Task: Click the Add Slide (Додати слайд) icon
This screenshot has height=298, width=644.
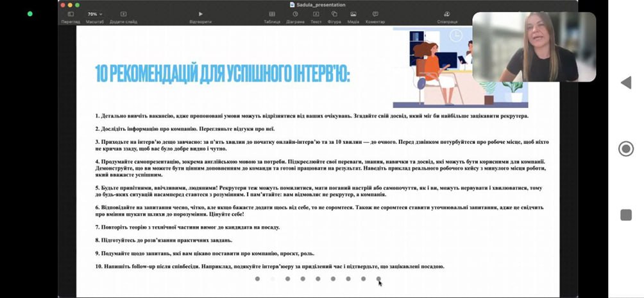Action: [x=123, y=14]
